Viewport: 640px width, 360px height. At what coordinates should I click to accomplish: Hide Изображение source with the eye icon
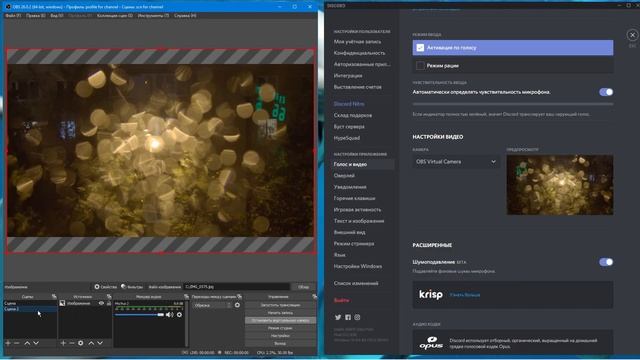[101, 303]
